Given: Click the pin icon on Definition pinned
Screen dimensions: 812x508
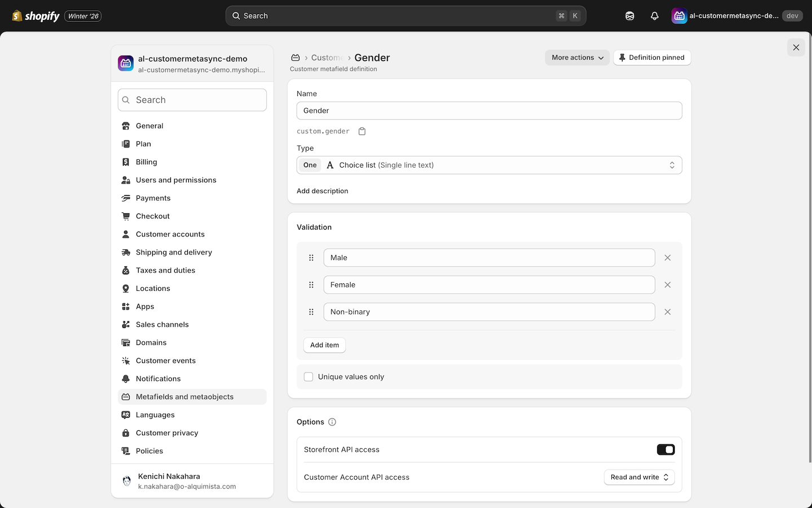Looking at the screenshot, I should 622,57.
